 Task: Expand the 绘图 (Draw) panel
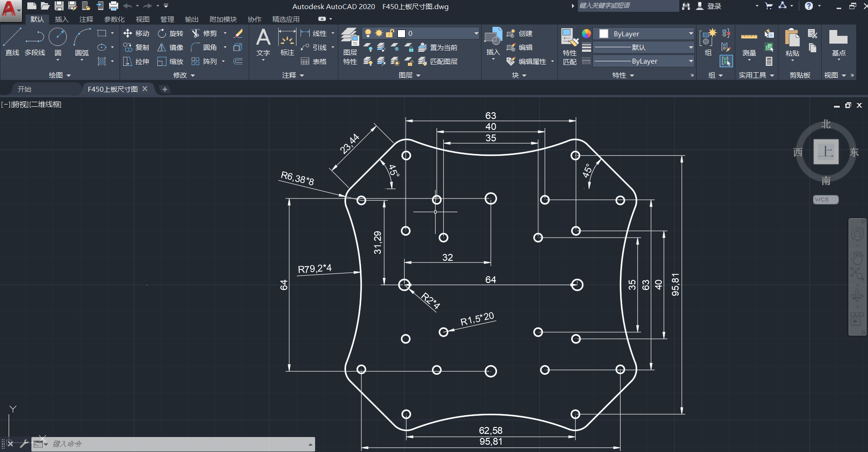(x=60, y=75)
